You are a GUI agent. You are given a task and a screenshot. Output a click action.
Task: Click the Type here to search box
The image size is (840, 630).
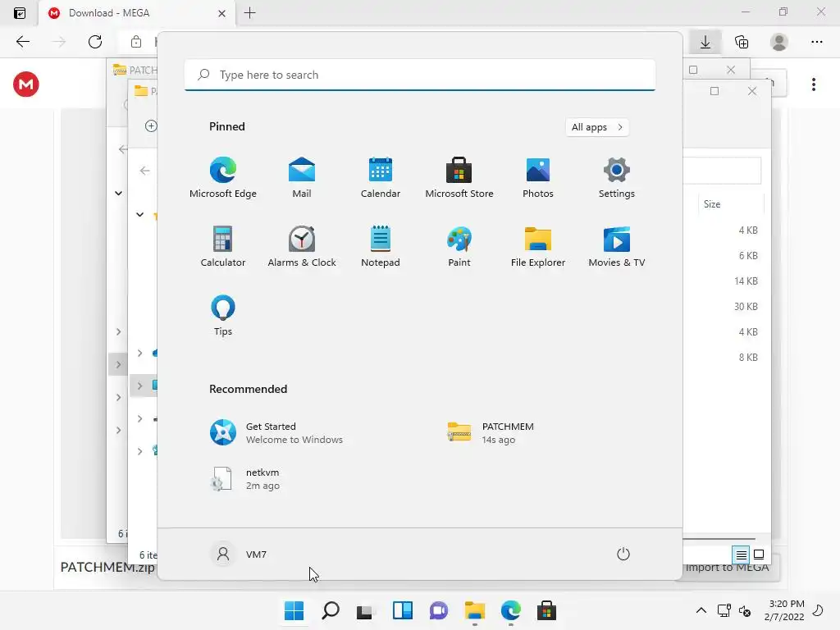[419, 75]
